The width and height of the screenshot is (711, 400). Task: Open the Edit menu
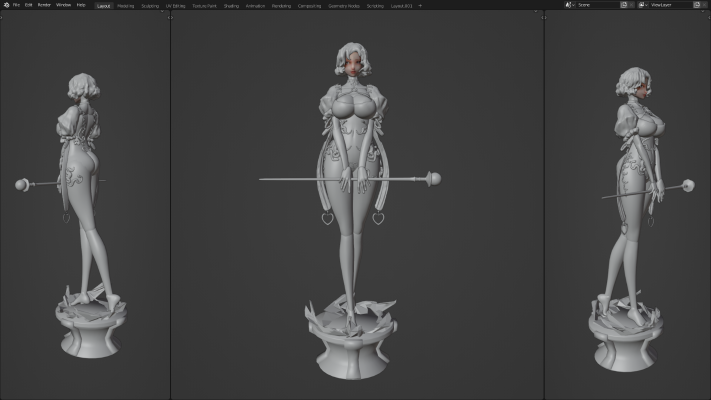(x=28, y=5)
